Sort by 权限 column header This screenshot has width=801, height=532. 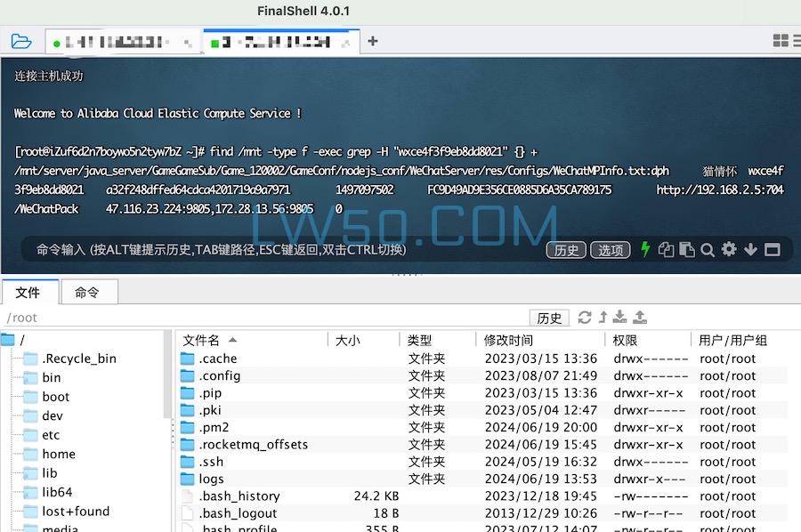pos(648,341)
